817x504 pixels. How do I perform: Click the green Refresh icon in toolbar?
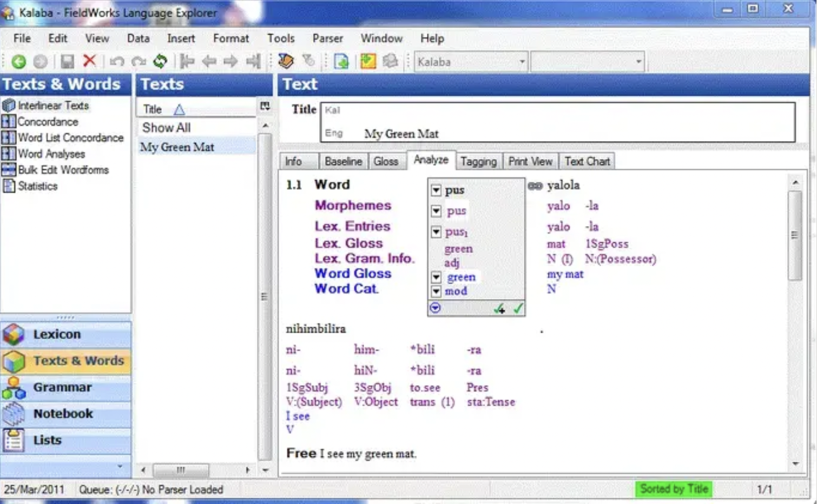coord(160,61)
